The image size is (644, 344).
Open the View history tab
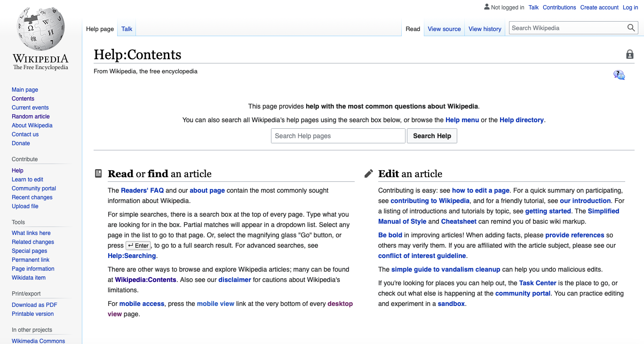[x=485, y=29]
